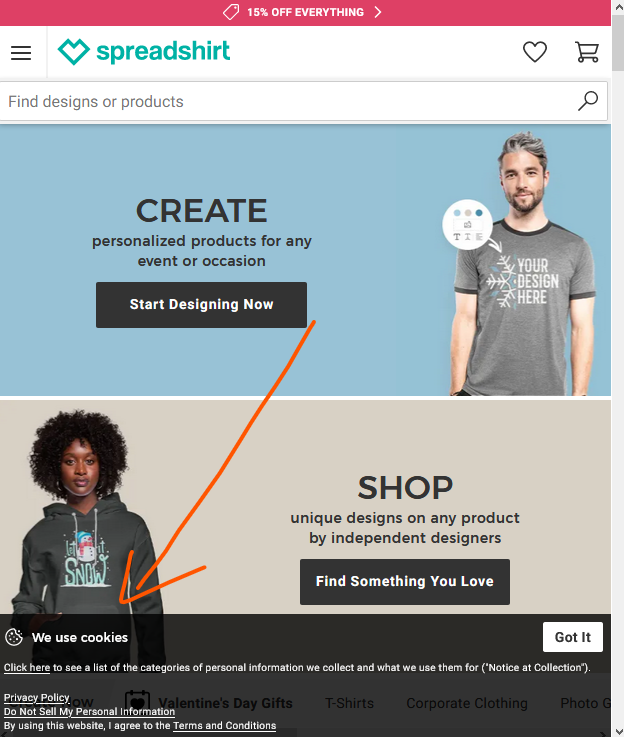Image resolution: width=624 pixels, height=737 pixels.
Task: Click the search magnifier icon
Action: point(588,101)
